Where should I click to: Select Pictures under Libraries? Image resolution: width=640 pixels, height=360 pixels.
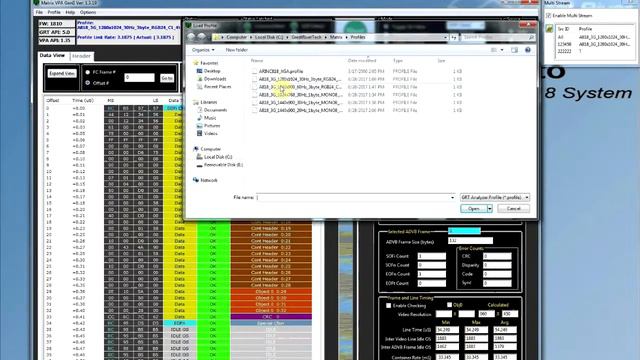coord(212,125)
